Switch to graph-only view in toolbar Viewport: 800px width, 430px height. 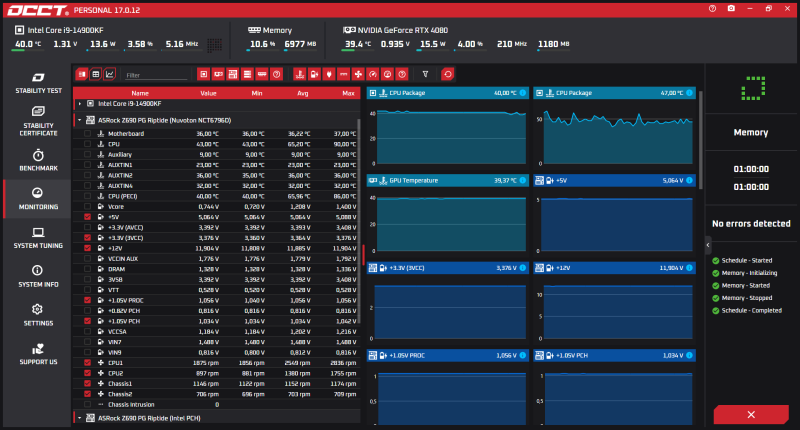110,74
